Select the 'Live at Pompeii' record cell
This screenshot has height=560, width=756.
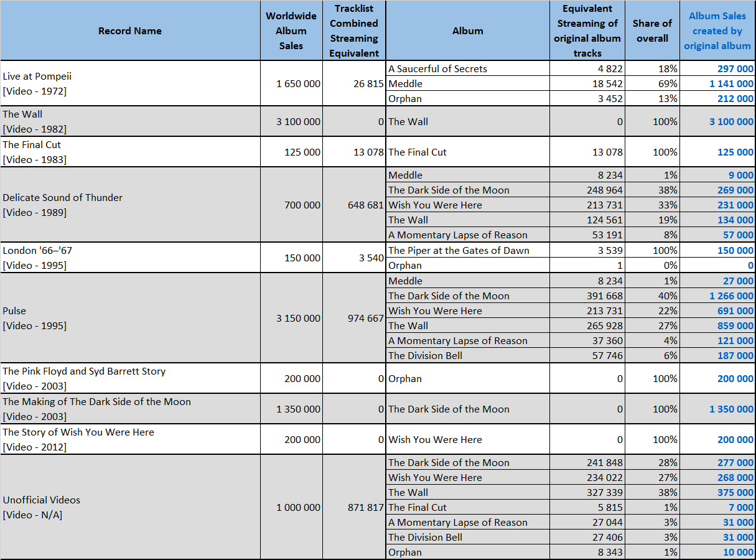[x=130, y=83]
